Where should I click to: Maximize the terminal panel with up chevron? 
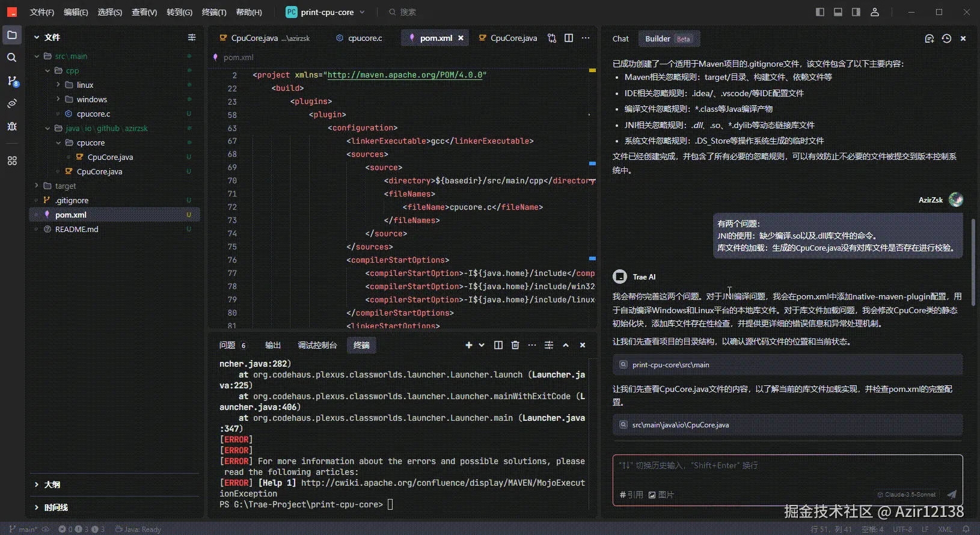[x=566, y=345]
